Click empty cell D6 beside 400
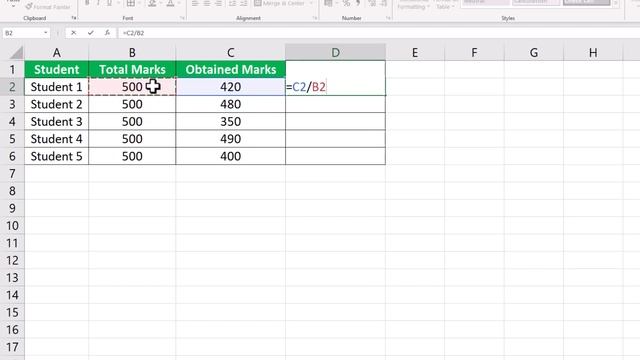The height and width of the screenshot is (360, 640). tap(336, 156)
